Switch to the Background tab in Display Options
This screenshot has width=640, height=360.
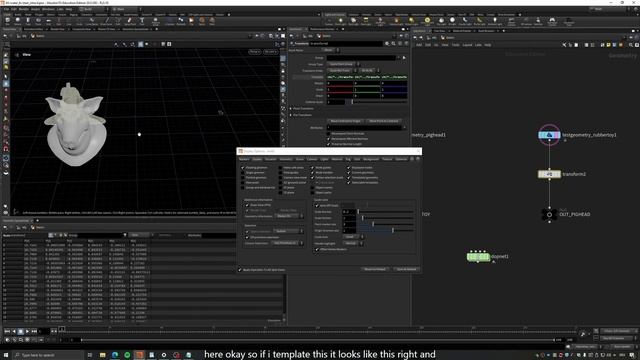coord(371,159)
